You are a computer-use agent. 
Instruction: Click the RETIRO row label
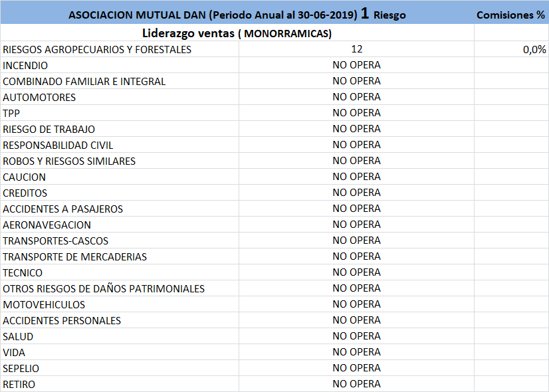19,385
